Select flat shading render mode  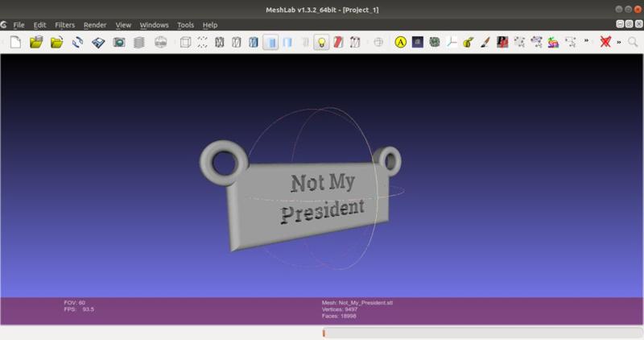click(x=270, y=42)
